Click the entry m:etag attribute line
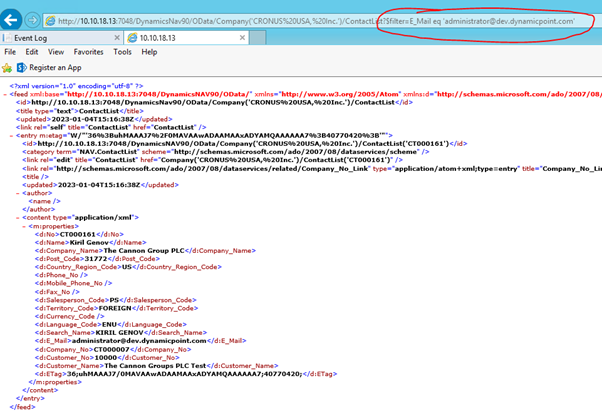 click(204, 135)
